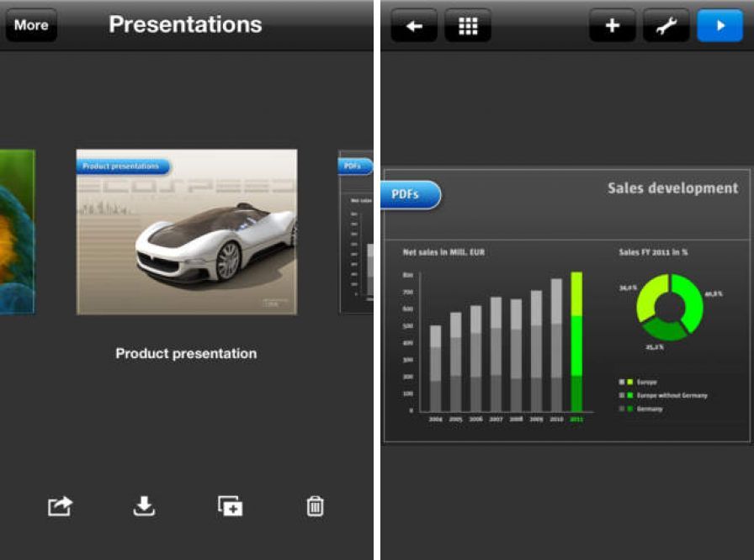The height and width of the screenshot is (560, 754).
Task: Tap the large PDFs blue tag
Action: point(411,195)
